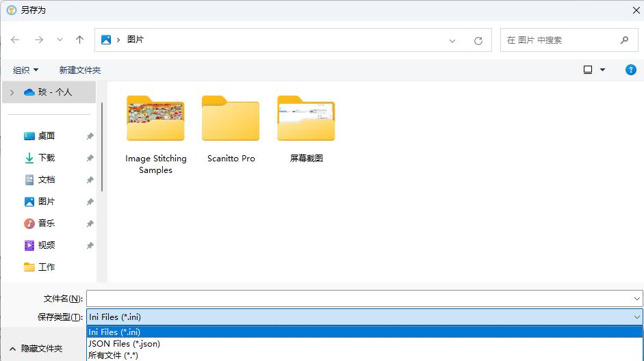Open the recent locations dropdown arrow

pos(60,40)
